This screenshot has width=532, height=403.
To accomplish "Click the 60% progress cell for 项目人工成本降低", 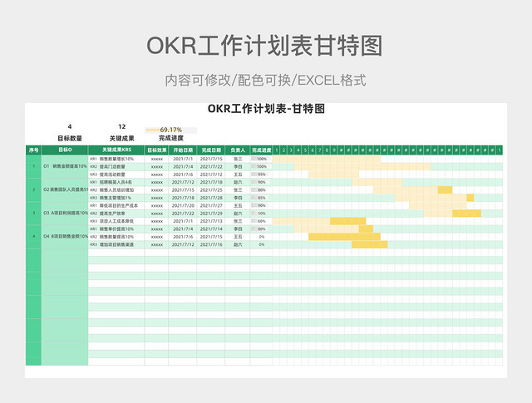I will (x=260, y=221).
